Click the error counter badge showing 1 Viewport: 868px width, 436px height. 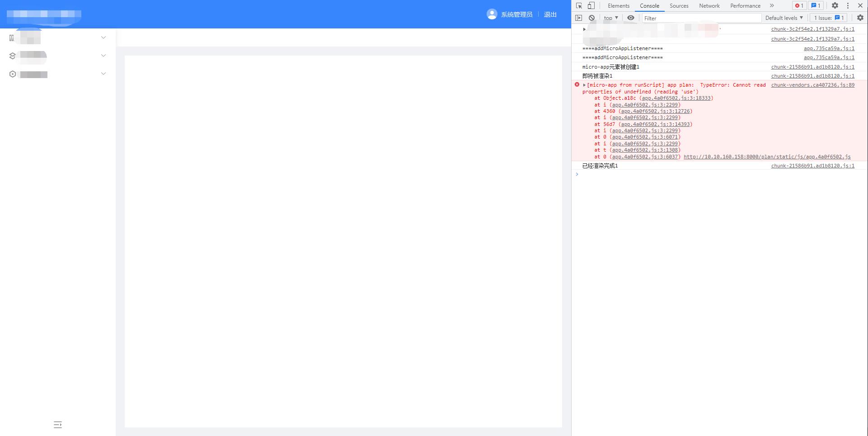pyautogui.click(x=799, y=5)
